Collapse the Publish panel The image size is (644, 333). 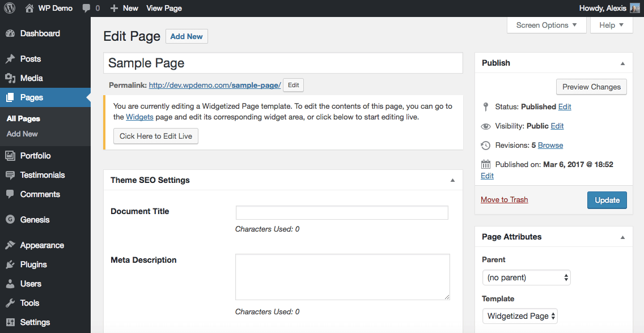(x=622, y=63)
